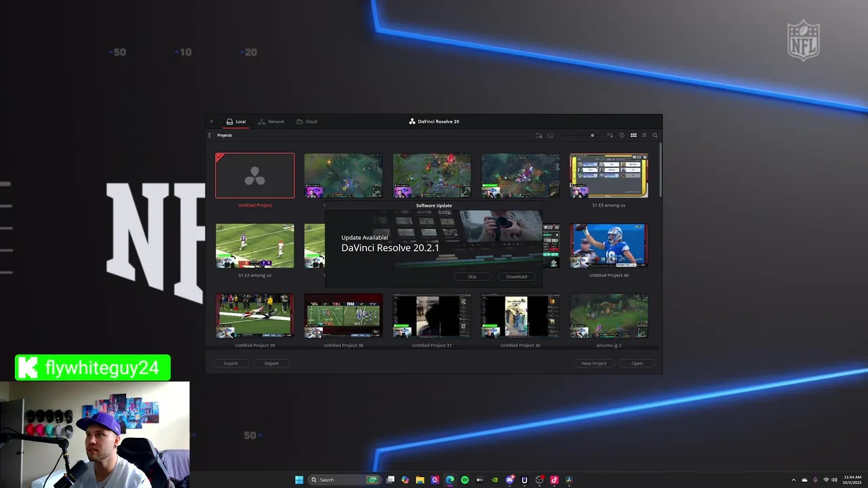Click the Open button
Image resolution: width=868 pixels, height=488 pixels.
(x=637, y=363)
